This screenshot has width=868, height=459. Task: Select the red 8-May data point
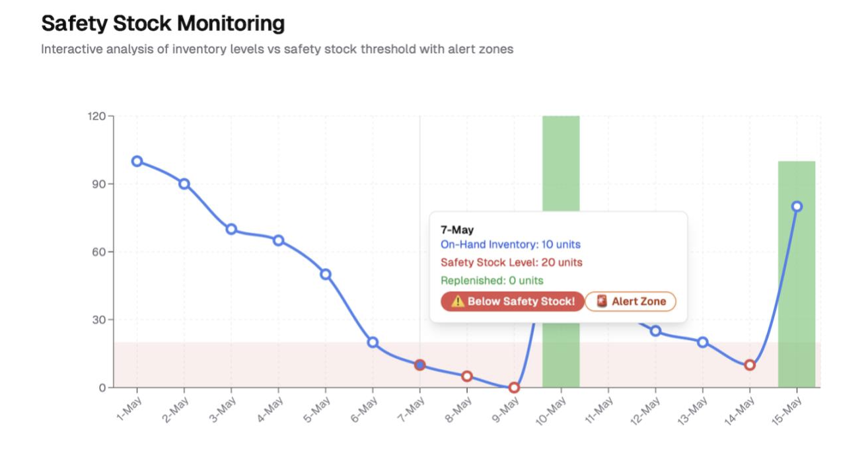click(467, 376)
